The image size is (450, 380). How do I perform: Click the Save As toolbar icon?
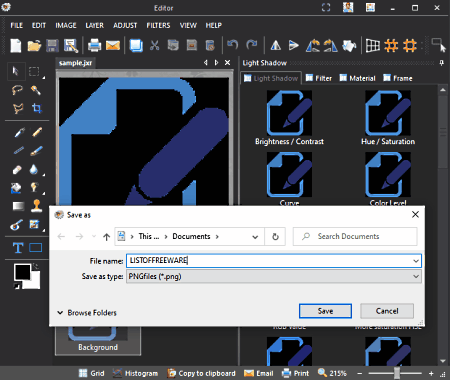71,45
